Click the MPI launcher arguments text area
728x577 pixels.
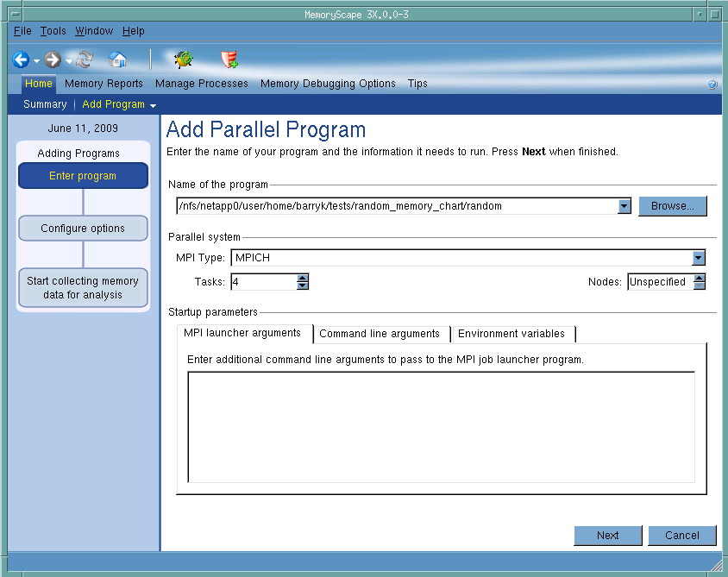tap(441, 426)
